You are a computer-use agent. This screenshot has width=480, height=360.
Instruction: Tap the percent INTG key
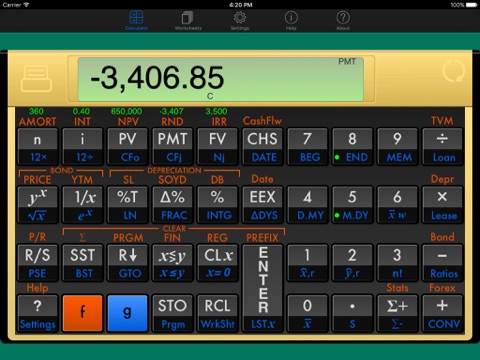[217, 204]
